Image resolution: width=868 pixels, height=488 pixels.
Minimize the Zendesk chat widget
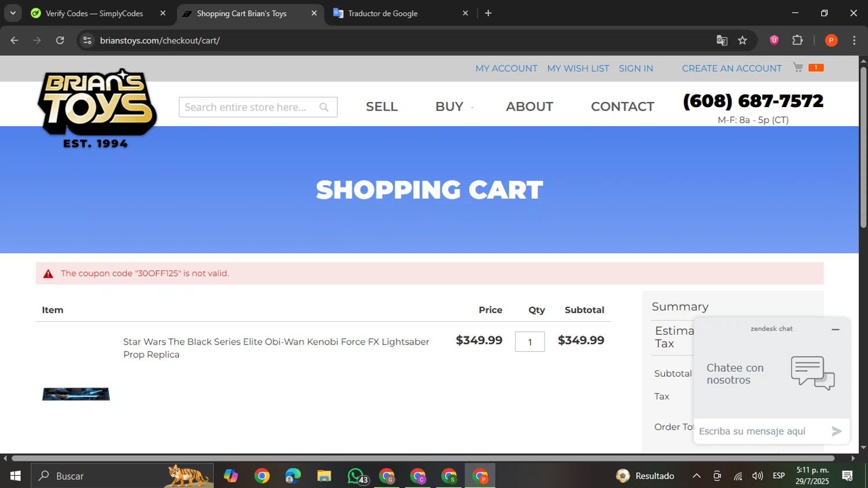click(x=835, y=329)
